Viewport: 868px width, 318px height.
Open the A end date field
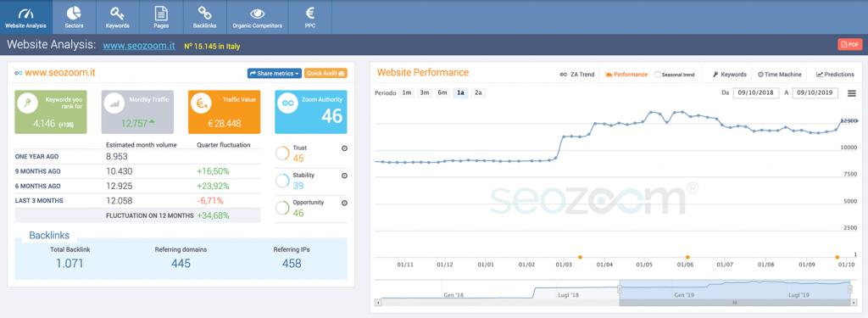coord(815,93)
